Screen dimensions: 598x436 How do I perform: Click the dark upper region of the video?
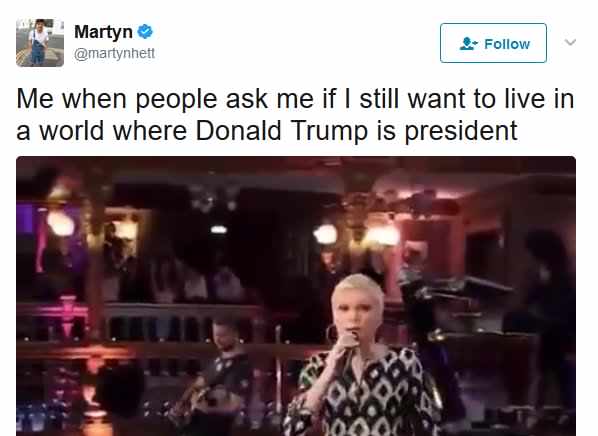[296, 172]
